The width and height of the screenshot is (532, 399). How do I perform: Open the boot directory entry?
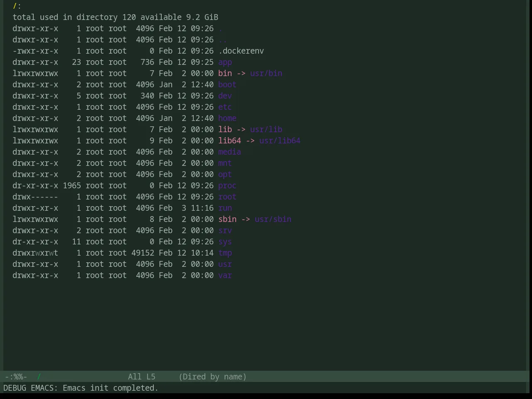pos(227,85)
